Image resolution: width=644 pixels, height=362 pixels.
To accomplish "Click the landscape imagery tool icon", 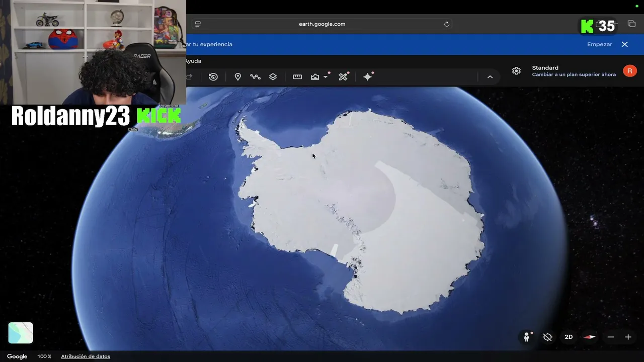I will 315,77.
